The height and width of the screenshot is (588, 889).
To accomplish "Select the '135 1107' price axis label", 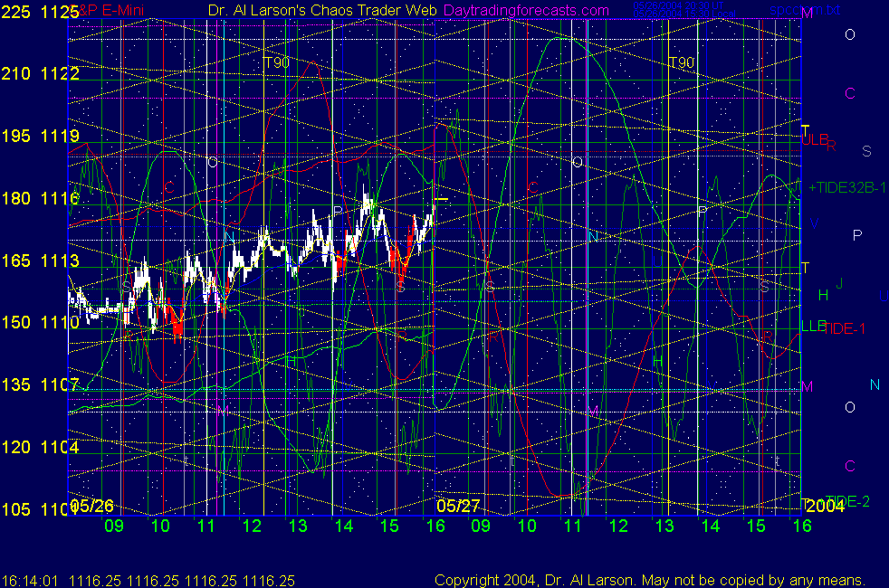I will [x=40, y=384].
